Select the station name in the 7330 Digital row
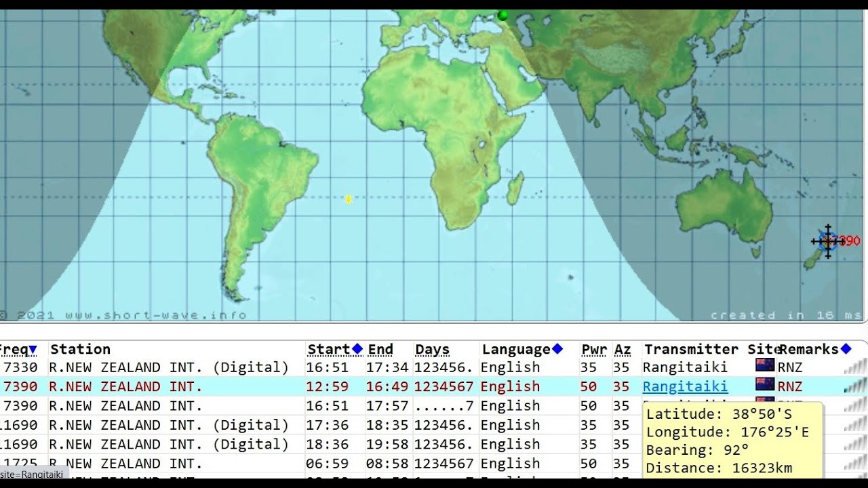The height and width of the screenshot is (488, 868). click(x=169, y=367)
